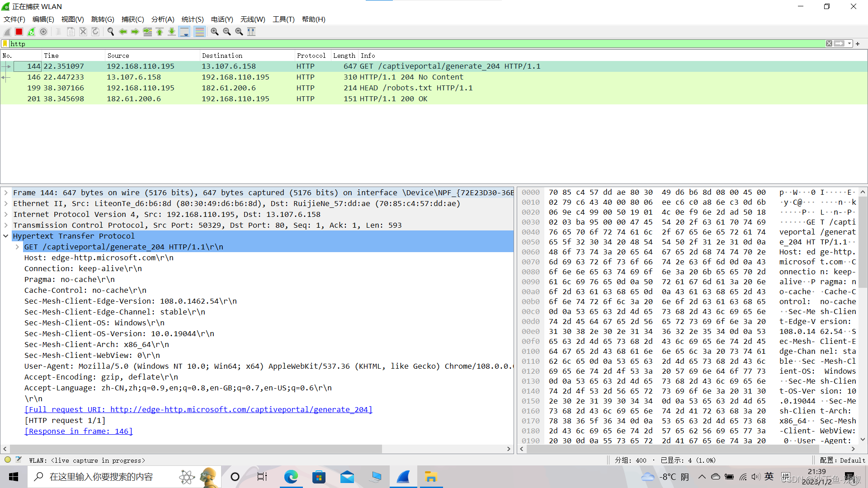Collapse Hypertext Transfer Protocol node
Viewport: 868px width, 488px height.
[6, 236]
